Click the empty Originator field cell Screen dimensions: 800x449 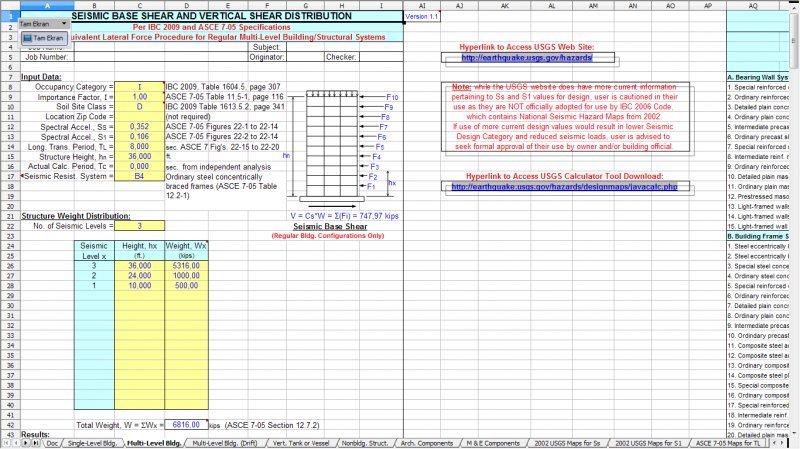[305, 57]
